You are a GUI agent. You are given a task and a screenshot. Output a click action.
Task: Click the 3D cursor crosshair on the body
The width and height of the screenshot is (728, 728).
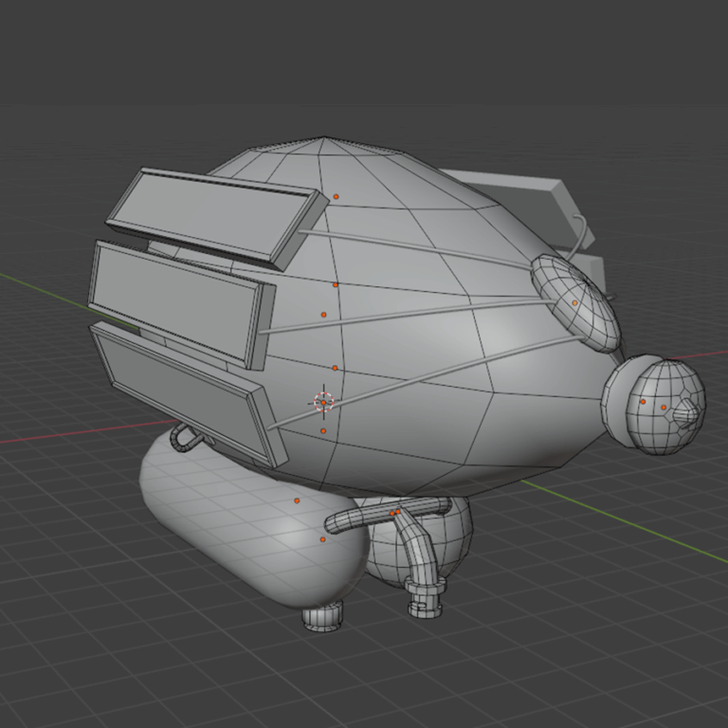click(x=323, y=401)
